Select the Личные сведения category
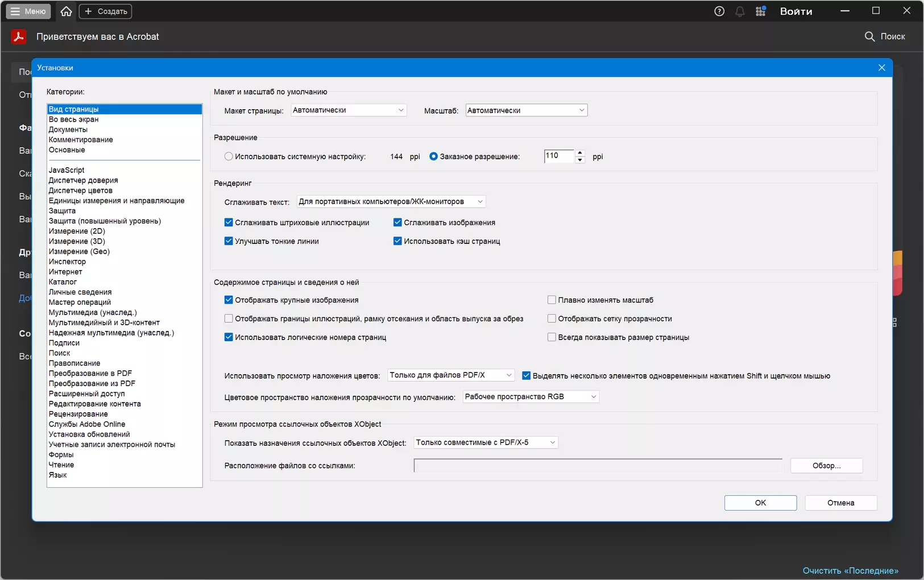924x580 pixels. point(125,292)
